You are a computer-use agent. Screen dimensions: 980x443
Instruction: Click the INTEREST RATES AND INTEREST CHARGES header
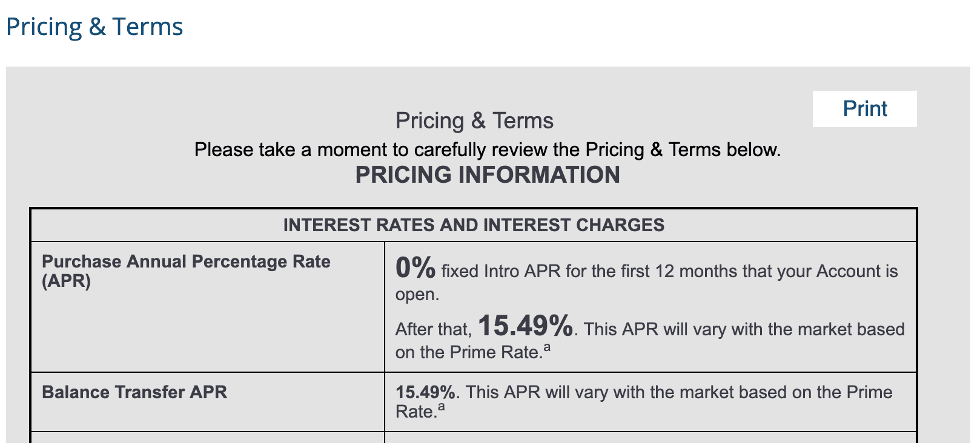tap(474, 225)
